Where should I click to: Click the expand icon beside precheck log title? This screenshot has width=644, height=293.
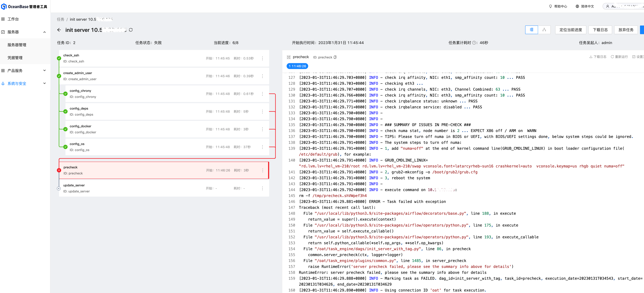point(289,57)
